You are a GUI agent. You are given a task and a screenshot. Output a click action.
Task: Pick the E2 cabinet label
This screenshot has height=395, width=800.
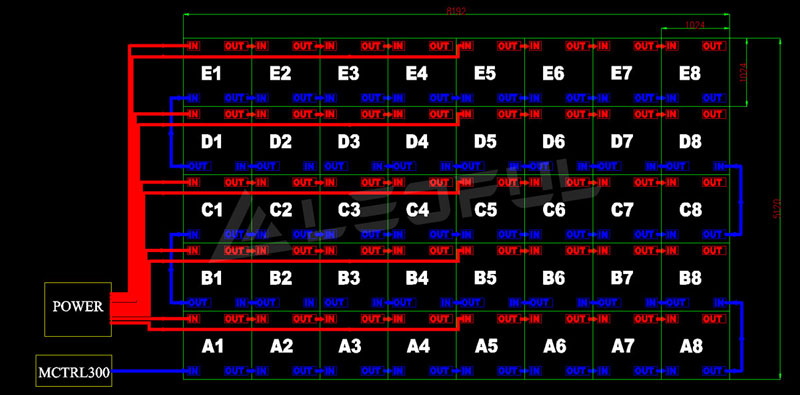280,74
